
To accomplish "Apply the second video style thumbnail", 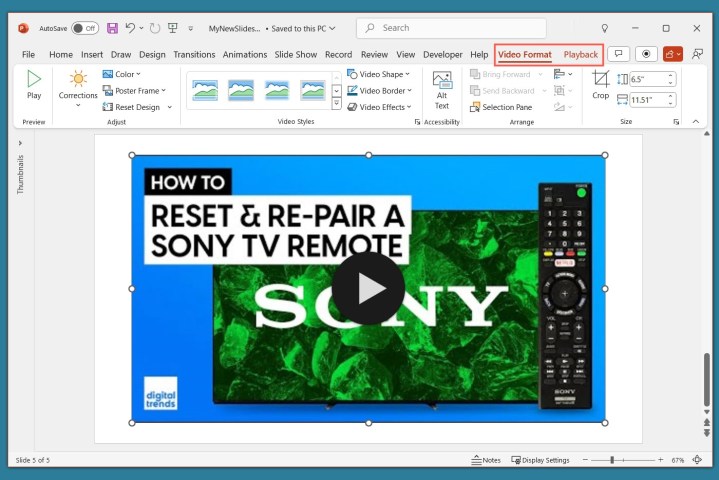I will point(241,90).
